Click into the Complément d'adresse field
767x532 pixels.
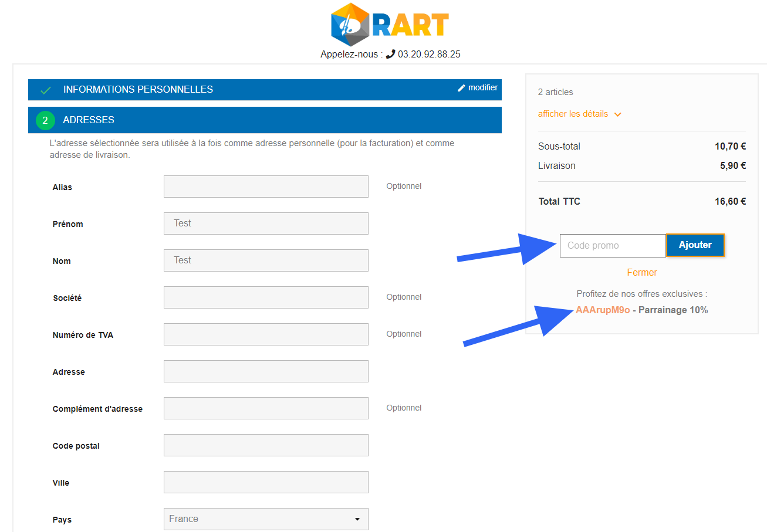coord(266,408)
